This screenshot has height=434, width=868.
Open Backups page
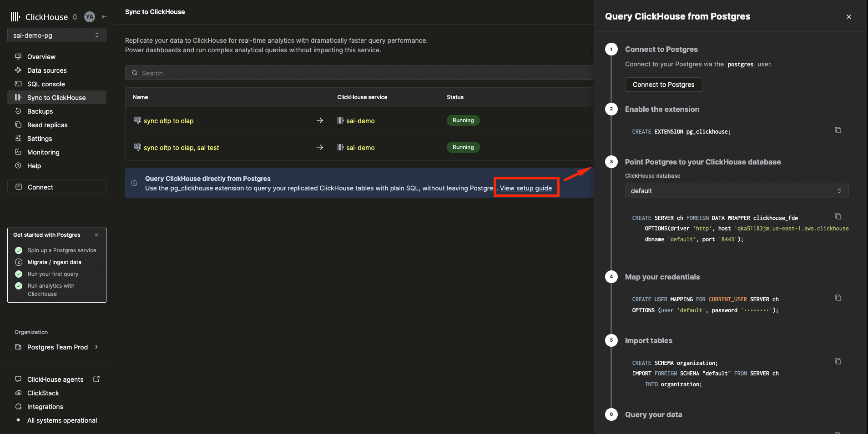click(57, 111)
